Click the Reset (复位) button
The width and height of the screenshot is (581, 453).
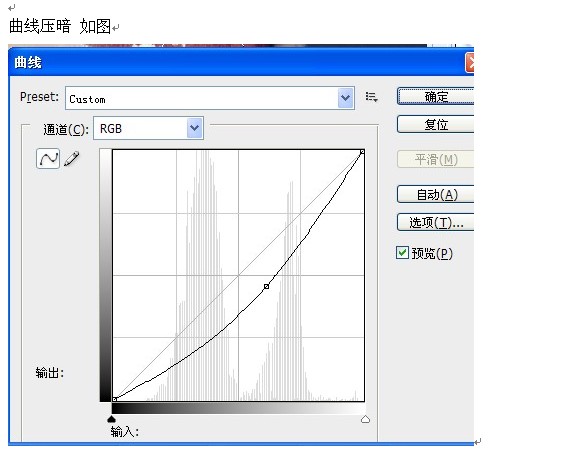coord(435,124)
